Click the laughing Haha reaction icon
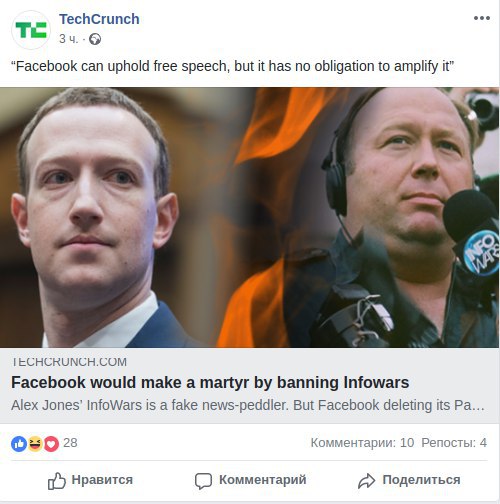The width and height of the screenshot is (500, 504). point(35,444)
